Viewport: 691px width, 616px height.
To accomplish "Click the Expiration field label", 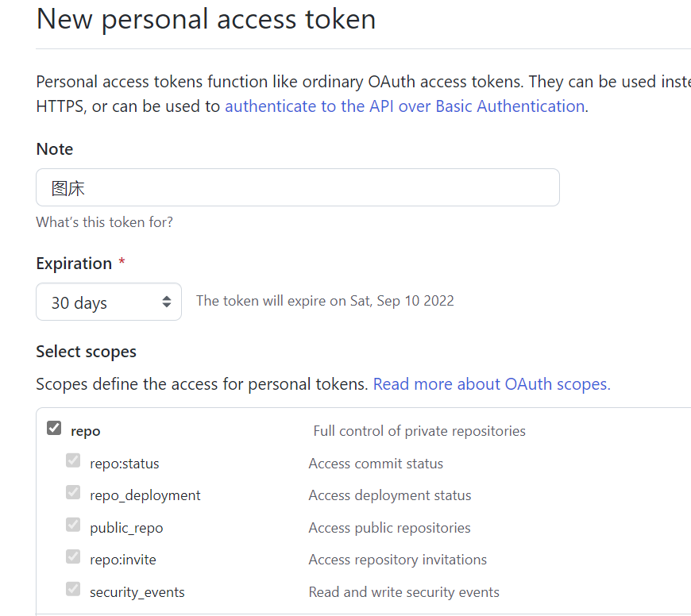I will click(74, 264).
